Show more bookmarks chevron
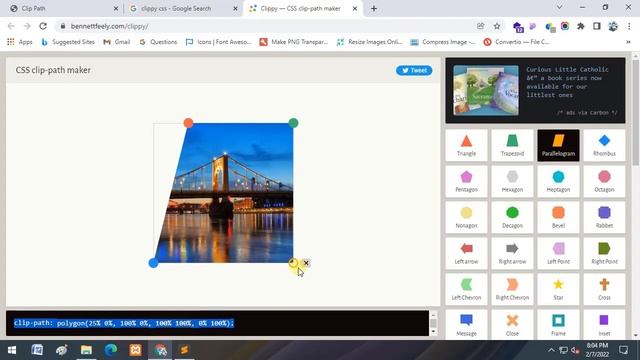This screenshot has height=360, width=640. 628,42
